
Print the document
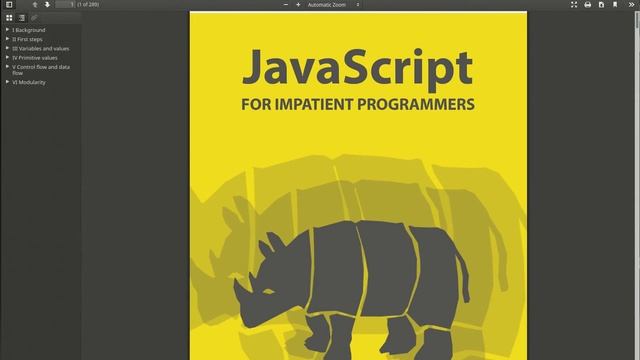coord(588,4)
